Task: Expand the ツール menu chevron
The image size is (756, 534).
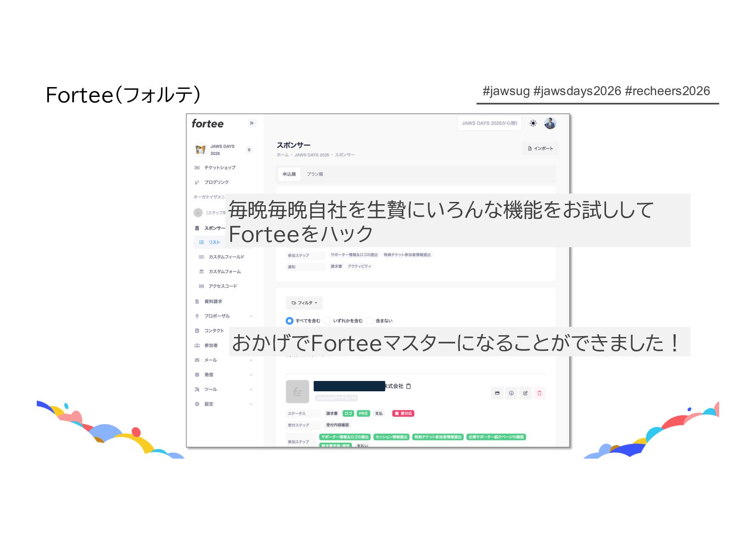Action: pyautogui.click(x=251, y=389)
